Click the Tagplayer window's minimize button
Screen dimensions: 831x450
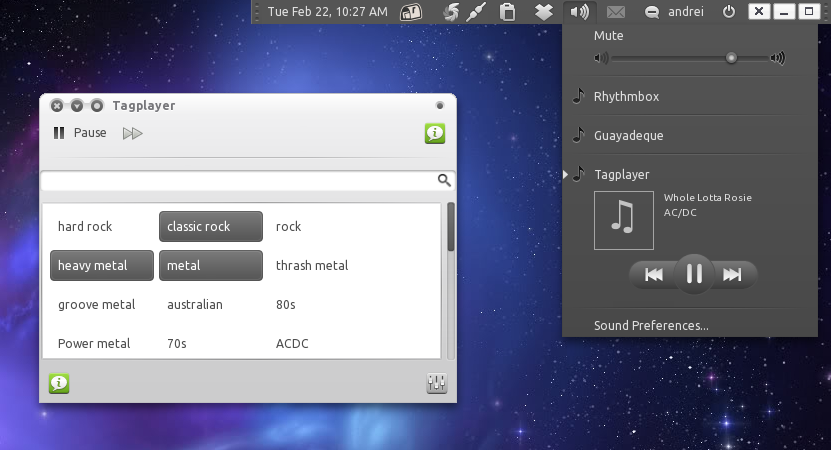[x=77, y=105]
